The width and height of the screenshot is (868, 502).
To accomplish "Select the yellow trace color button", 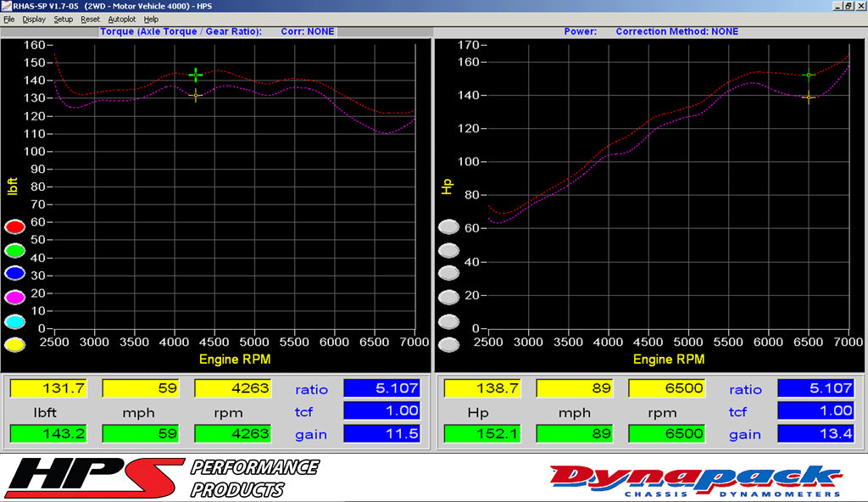I will point(14,344).
